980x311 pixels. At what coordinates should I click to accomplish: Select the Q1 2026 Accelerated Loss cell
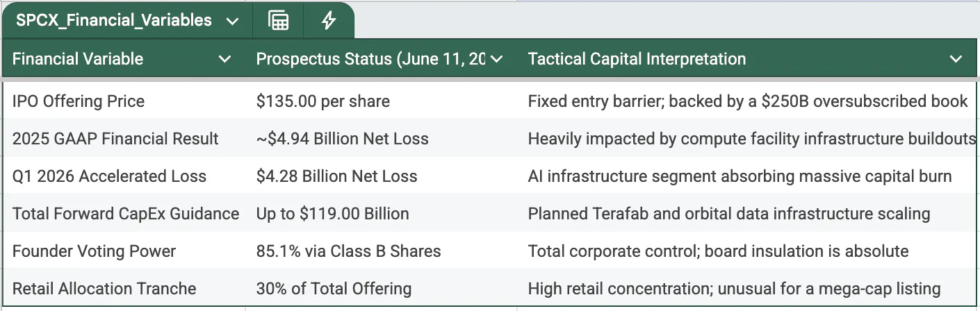[x=124, y=176]
